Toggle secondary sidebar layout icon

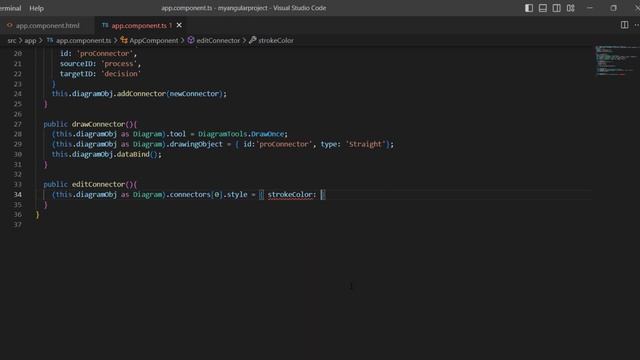pyautogui.click(x=556, y=8)
